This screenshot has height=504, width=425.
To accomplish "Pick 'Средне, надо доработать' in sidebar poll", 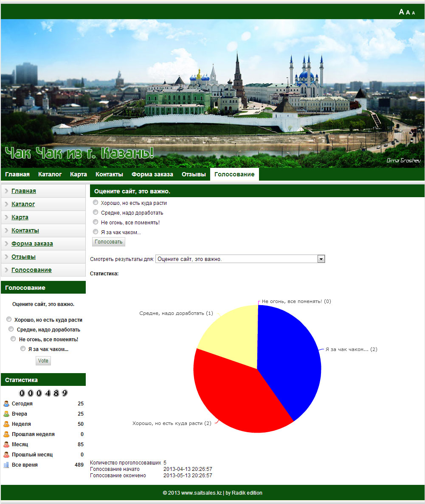I will [11, 329].
